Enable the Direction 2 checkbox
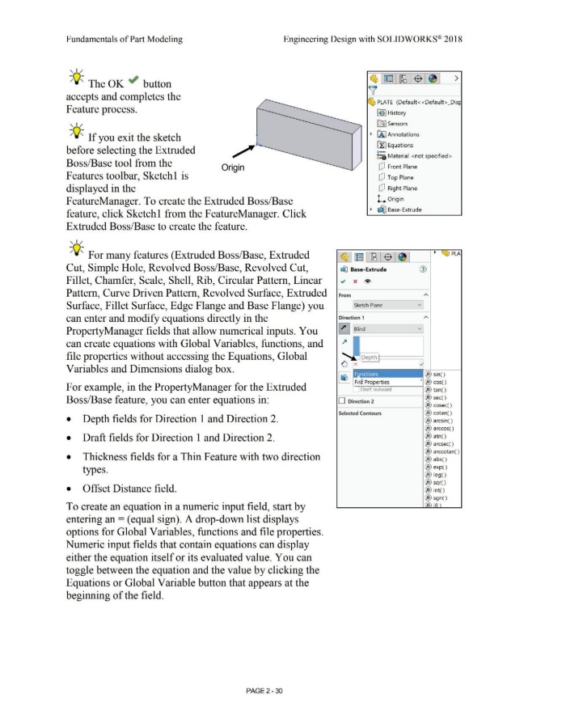This screenshot has height=728, width=562. [x=344, y=400]
